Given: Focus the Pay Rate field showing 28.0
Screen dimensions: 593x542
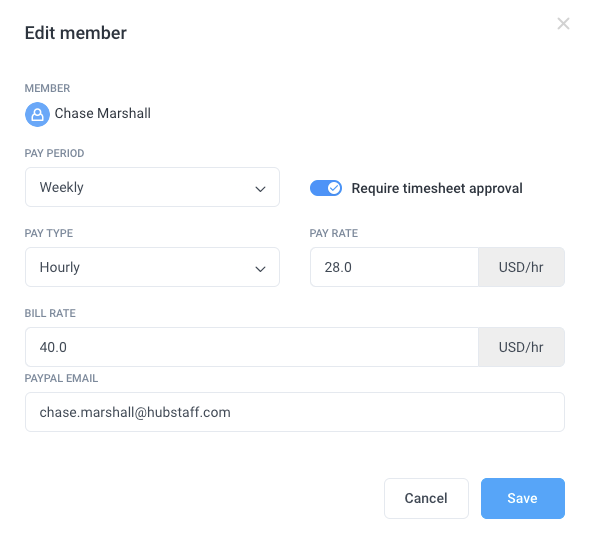Looking at the screenshot, I should (x=394, y=267).
